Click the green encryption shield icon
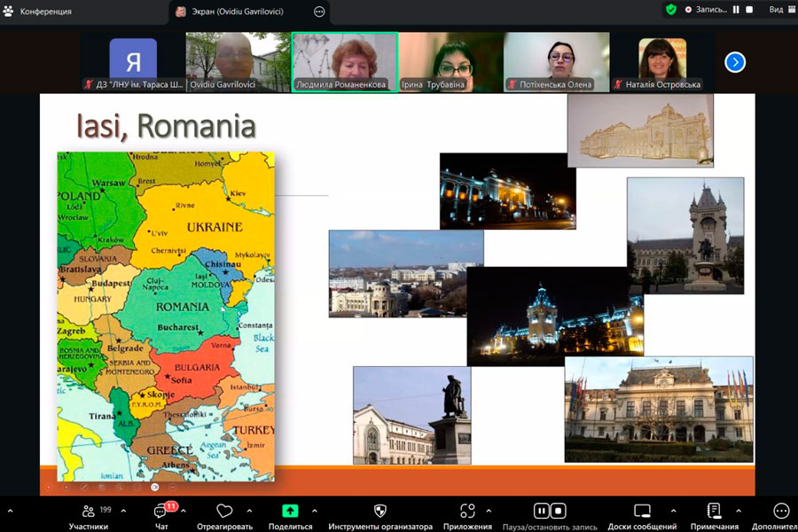 coord(671,10)
